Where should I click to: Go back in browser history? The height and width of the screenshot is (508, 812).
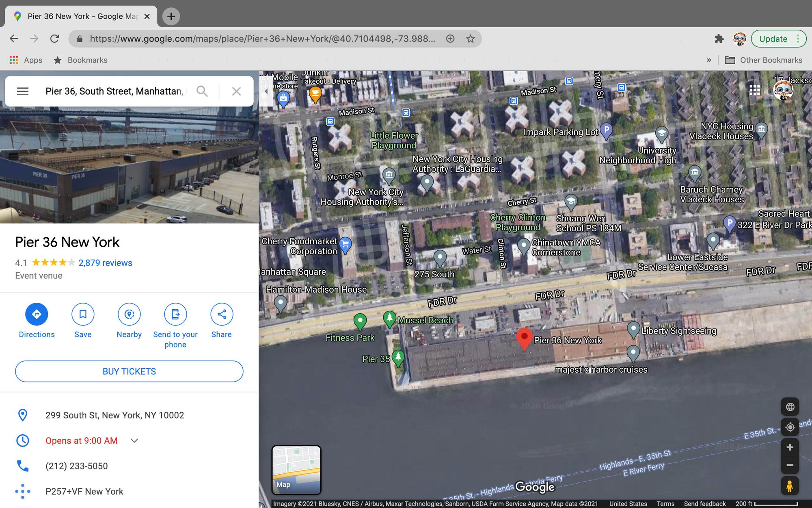tap(14, 39)
